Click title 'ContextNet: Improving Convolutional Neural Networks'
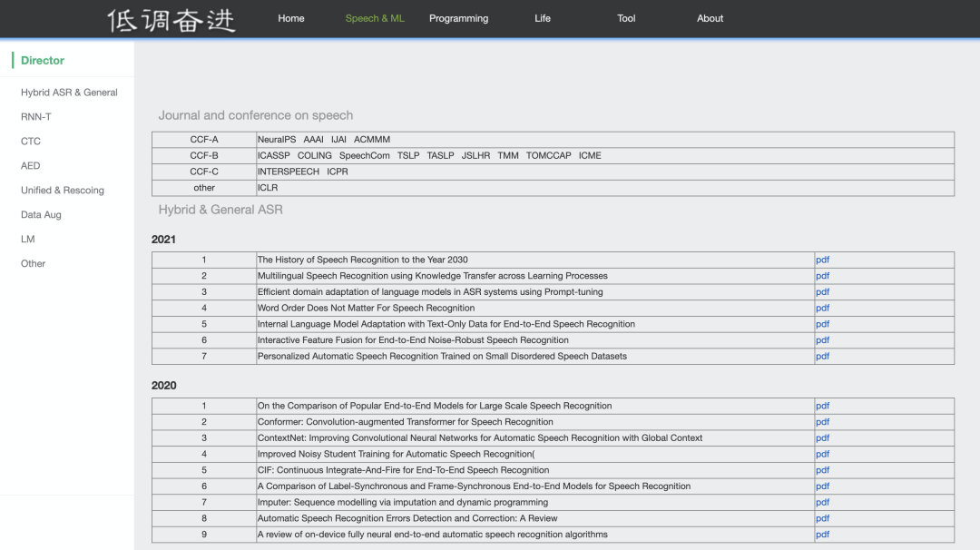This screenshot has width=980, height=550. click(480, 438)
